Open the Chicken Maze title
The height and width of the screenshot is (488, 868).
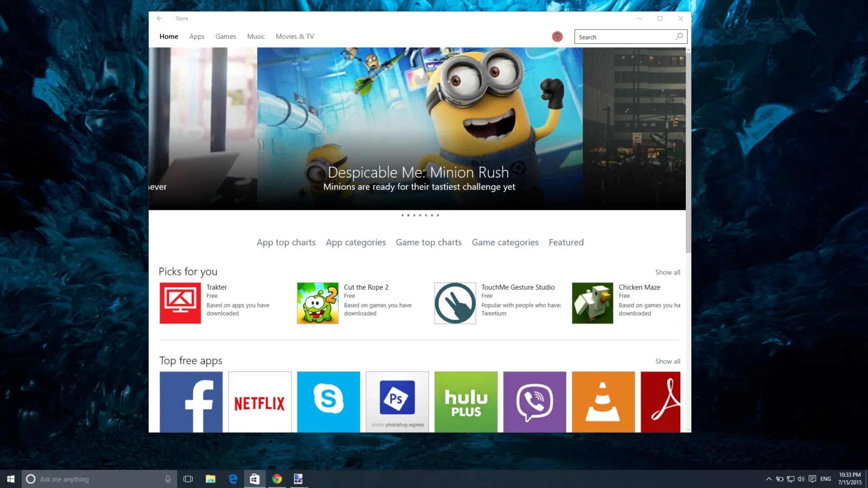pos(640,287)
